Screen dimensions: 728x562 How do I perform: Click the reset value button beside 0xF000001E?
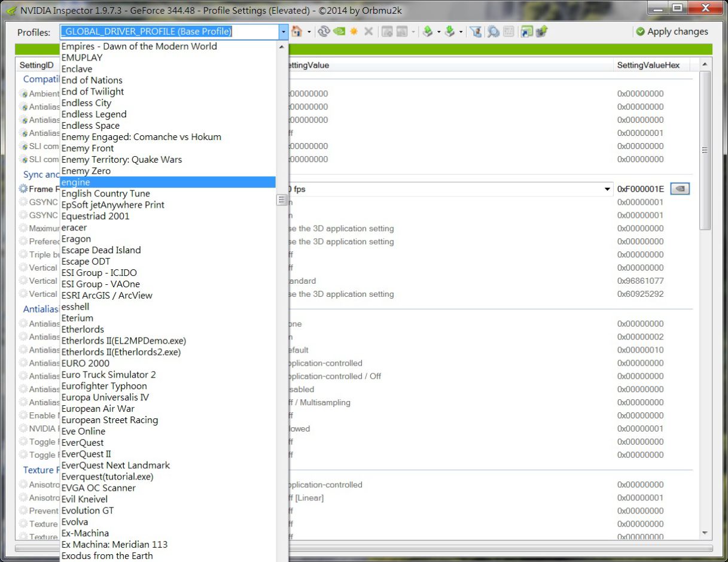point(680,189)
